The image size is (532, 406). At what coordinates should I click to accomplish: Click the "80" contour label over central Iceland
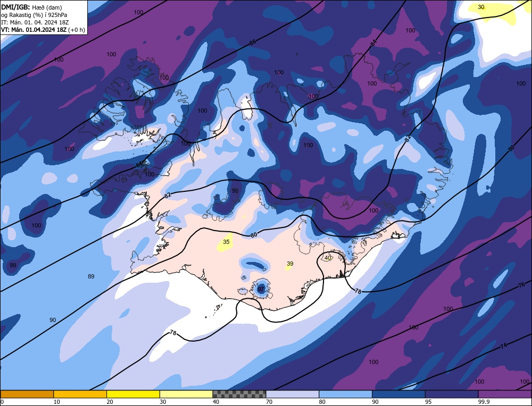click(254, 234)
